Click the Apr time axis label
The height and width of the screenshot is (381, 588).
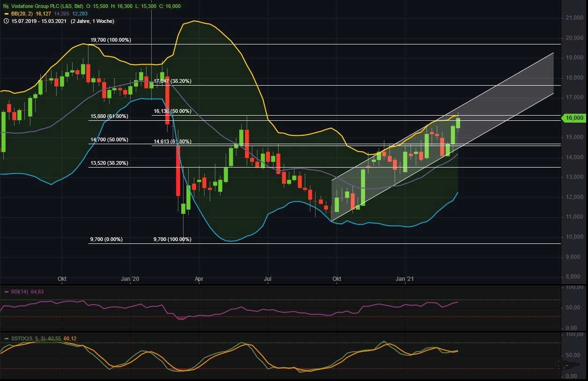(x=199, y=279)
